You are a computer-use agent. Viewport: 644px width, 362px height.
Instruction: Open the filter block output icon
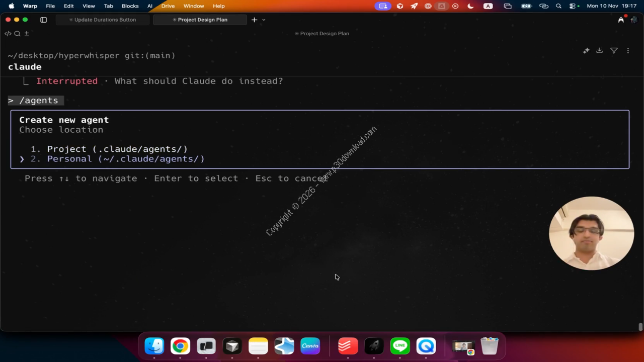click(x=614, y=51)
